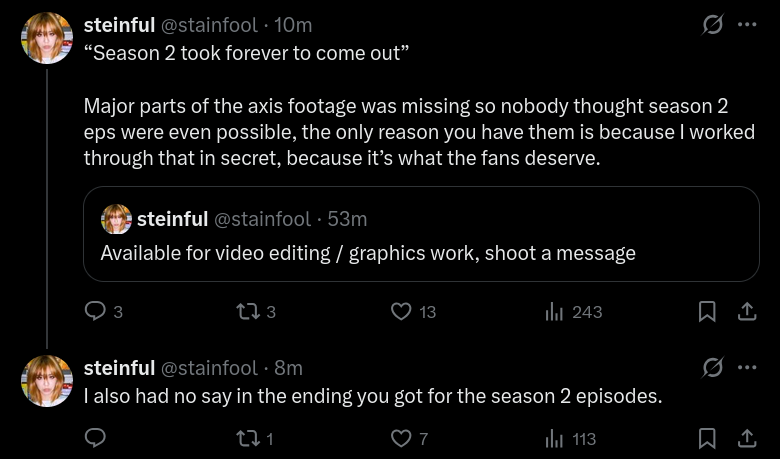The image size is (780, 459).
Task: Click the 10m timestamp link
Action: 293,25
